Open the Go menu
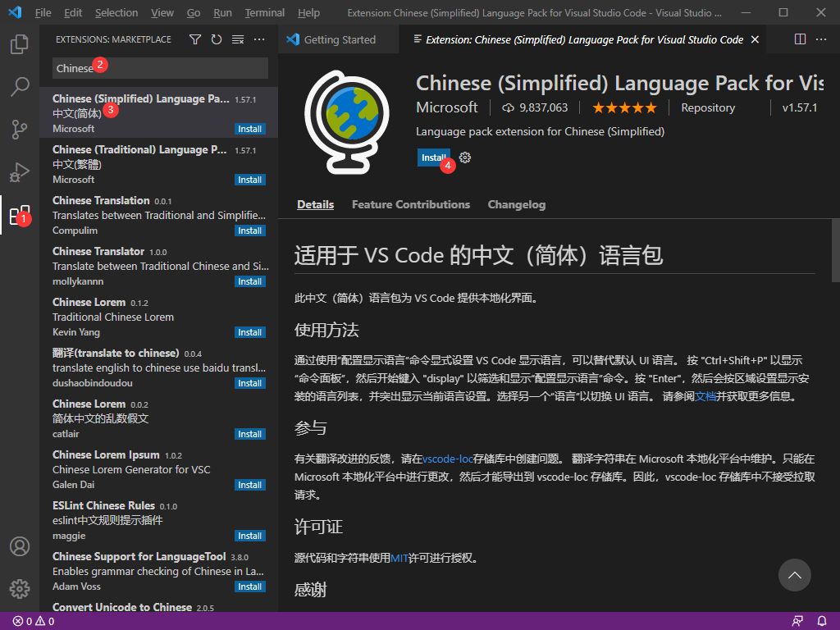 (x=194, y=12)
